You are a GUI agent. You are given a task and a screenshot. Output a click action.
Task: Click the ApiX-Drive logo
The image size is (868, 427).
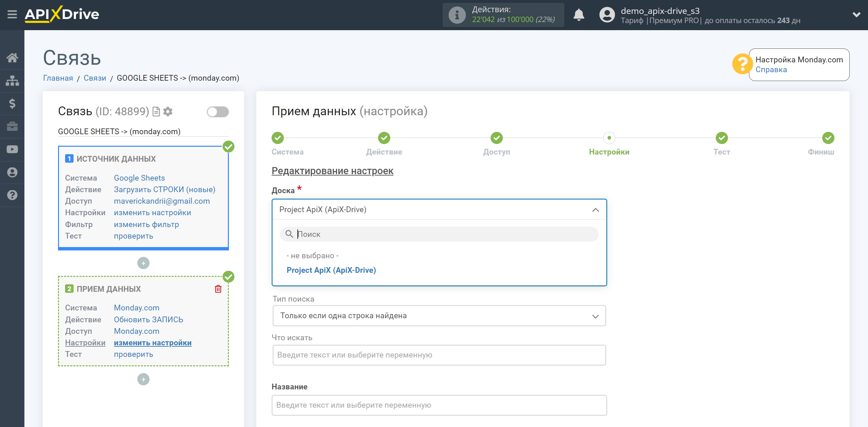pos(62,14)
